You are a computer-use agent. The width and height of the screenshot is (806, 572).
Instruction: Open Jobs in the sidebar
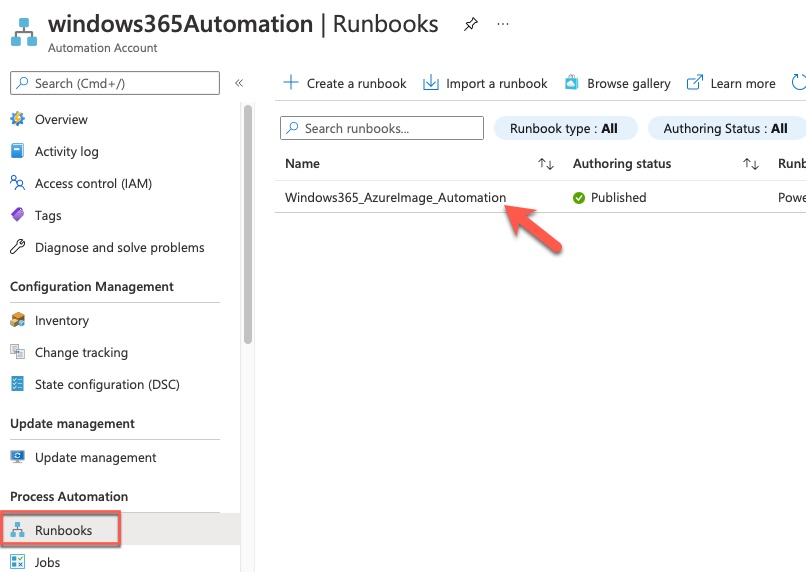click(47, 562)
